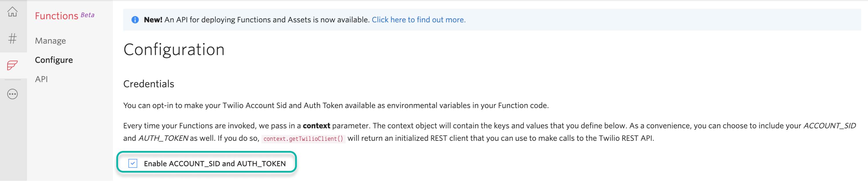Click the Configuration page heading

click(174, 49)
